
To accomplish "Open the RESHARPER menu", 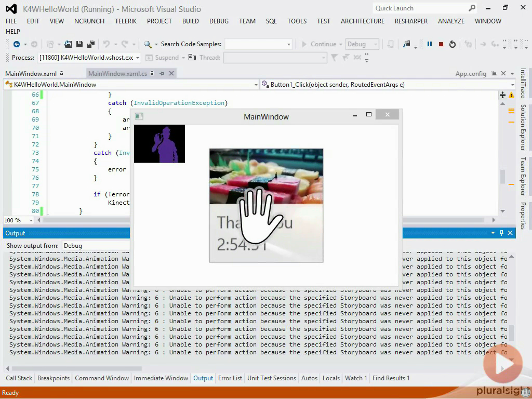I will (x=411, y=21).
